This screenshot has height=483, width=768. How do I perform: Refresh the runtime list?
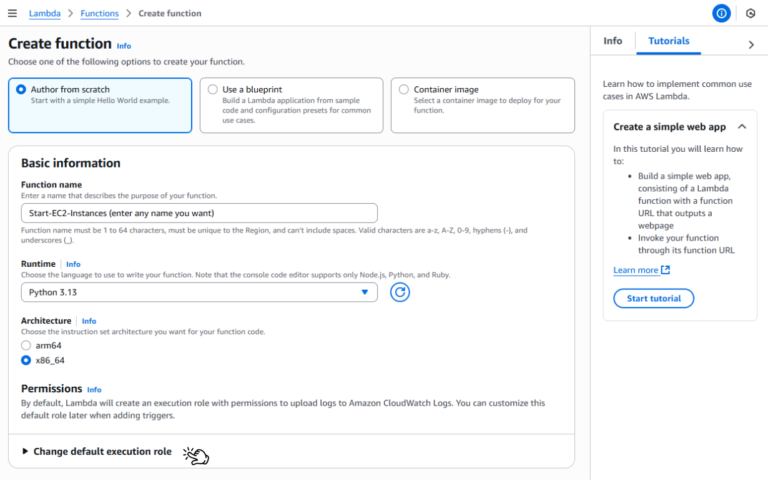pyautogui.click(x=400, y=292)
